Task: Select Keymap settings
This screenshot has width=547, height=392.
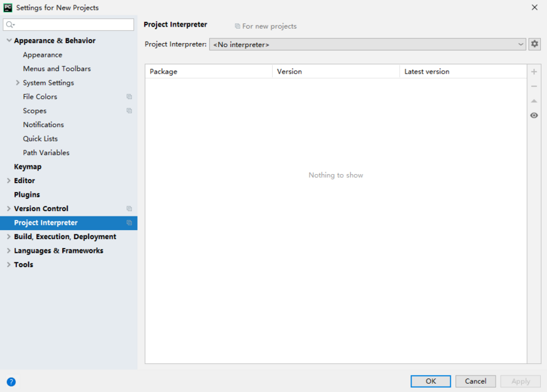Action: pyautogui.click(x=27, y=167)
